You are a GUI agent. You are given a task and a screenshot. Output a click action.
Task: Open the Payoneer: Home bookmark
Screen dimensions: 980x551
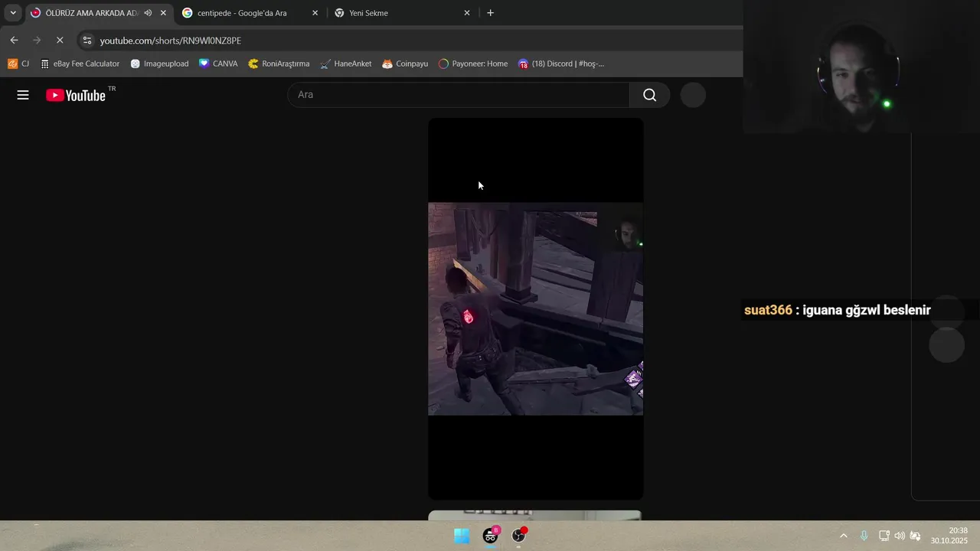(x=472, y=64)
